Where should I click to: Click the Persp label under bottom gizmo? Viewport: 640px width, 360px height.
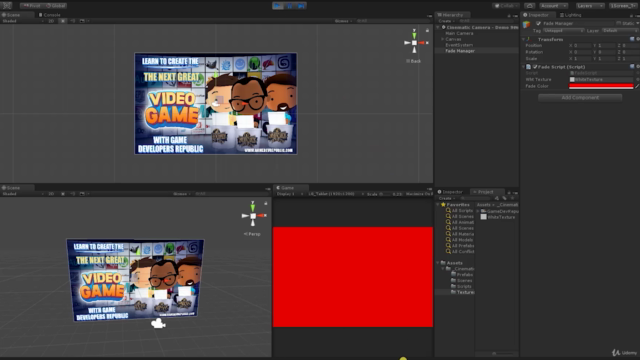252,234
